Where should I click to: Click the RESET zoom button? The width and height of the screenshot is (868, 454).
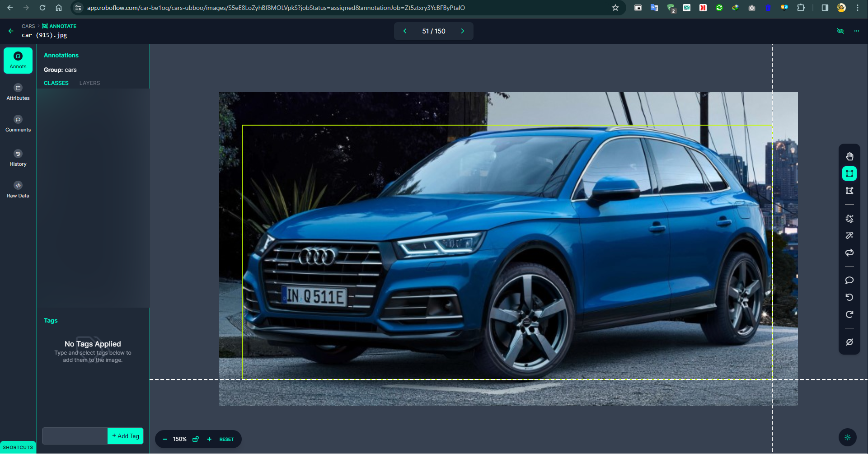pos(226,439)
